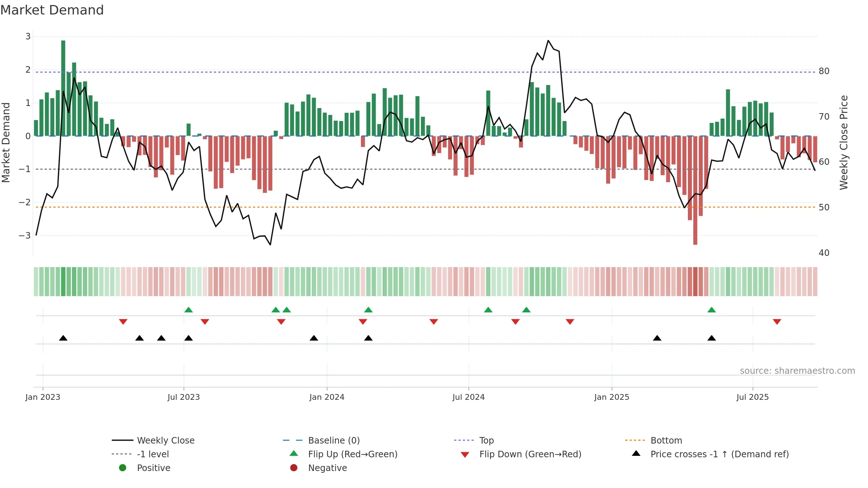
Task: Toggle the Top legend entry
Action: pos(474,440)
